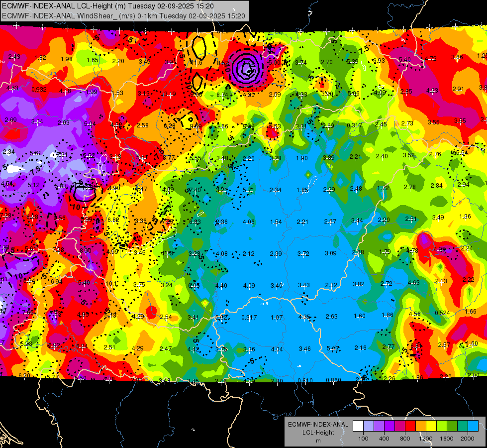Select the red swatch in the legend
Viewport: 487px width, 448px height.
(410, 426)
